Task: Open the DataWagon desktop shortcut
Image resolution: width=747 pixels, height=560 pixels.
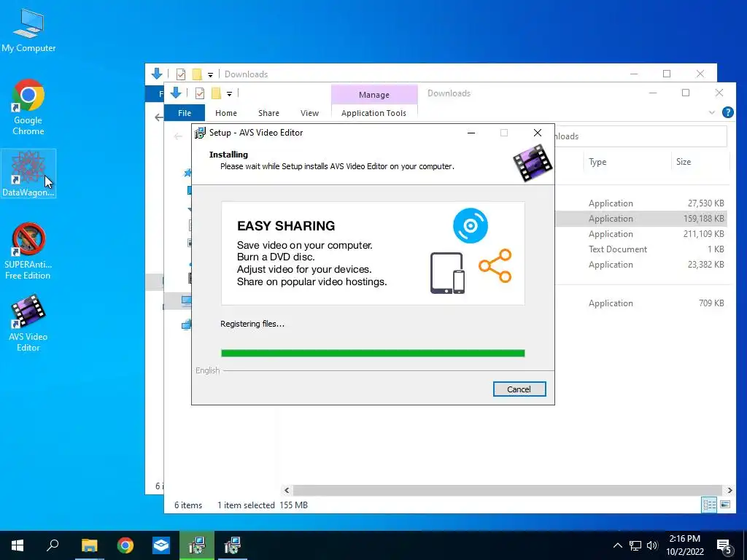Action: [28, 174]
